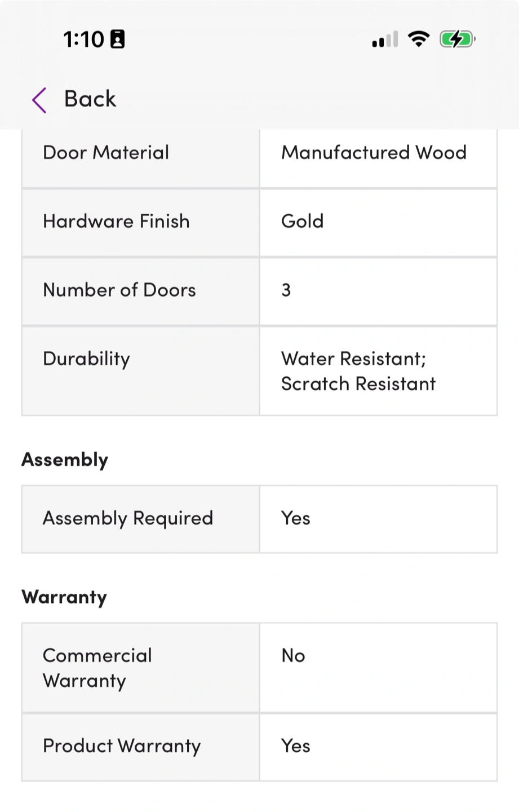This screenshot has height=812, width=519.
Task: Select the Commercial Warranty label cell
Action: [x=97, y=668]
